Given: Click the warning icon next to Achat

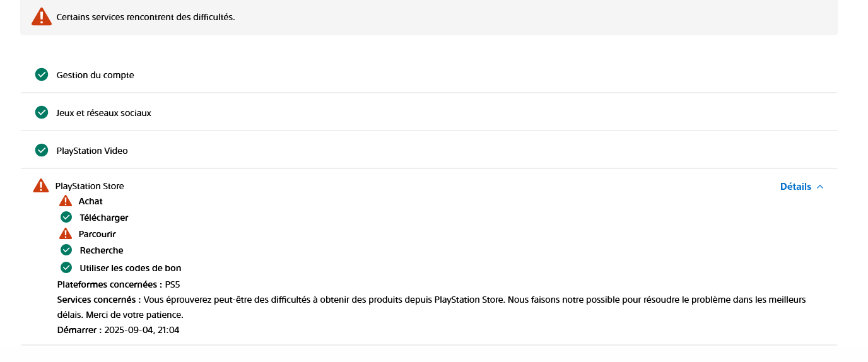Looking at the screenshot, I should click(x=66, y=201).
